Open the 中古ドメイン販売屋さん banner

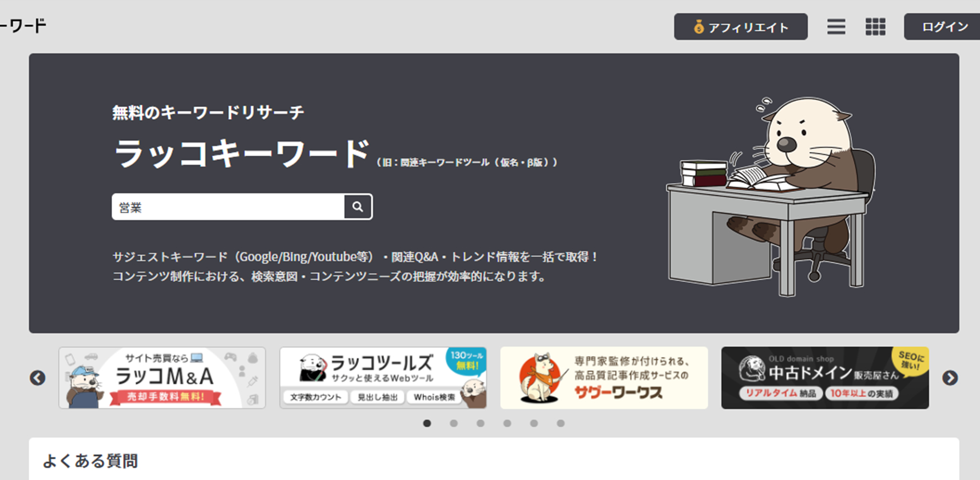(x=825, y=378)
